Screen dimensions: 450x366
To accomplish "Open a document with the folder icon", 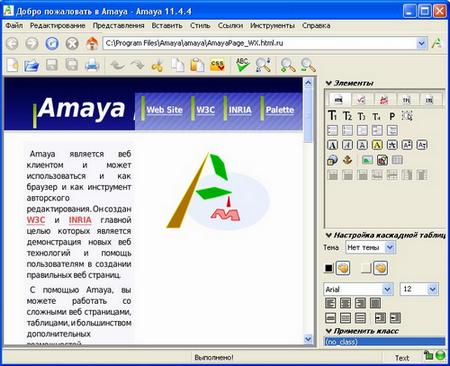I will pyautogui.click(x=32, y=65).
